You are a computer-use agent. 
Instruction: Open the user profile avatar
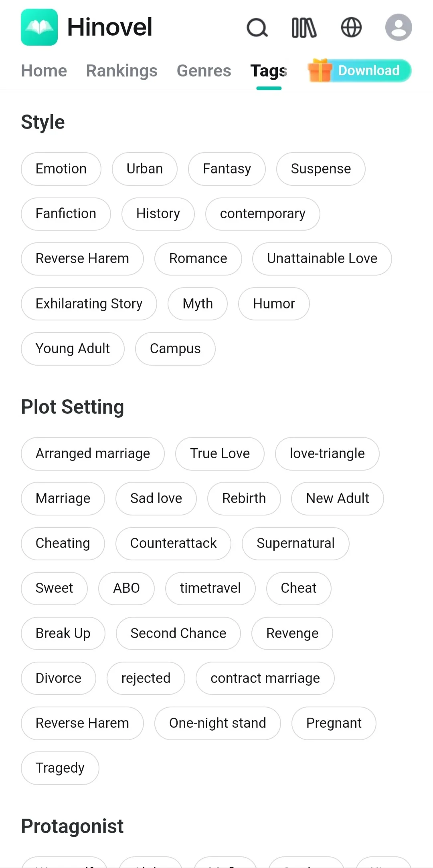coord(399,28)
